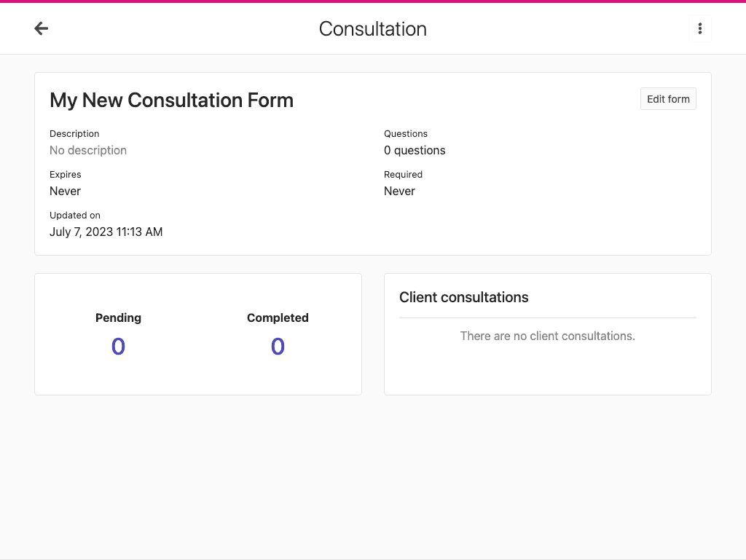746x560 pixels.
Task: Click the Edit form button
Action: 668,99
